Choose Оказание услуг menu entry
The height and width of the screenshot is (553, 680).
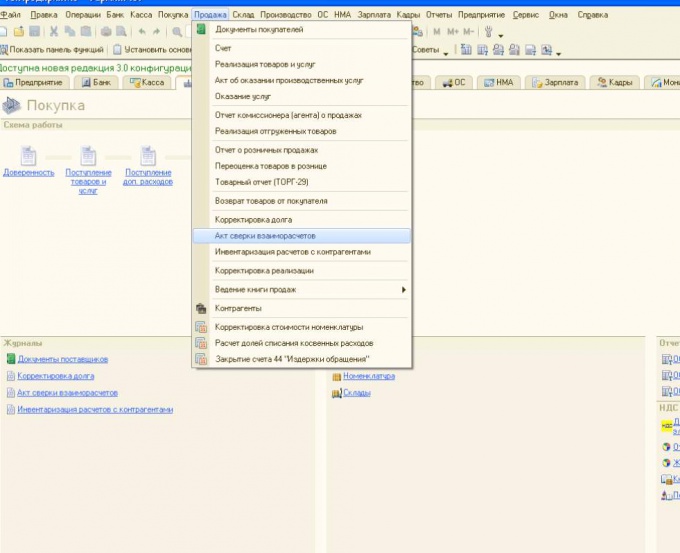coord(302,96)
